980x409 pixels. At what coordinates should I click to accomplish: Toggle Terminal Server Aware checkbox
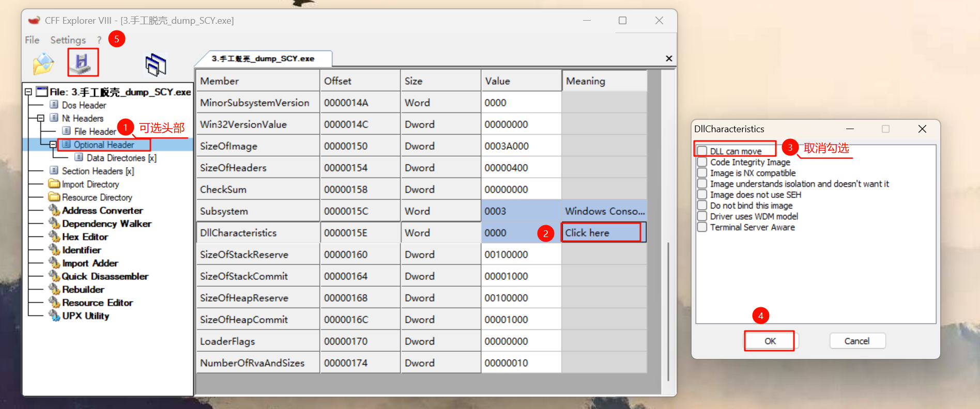[702, 227]
